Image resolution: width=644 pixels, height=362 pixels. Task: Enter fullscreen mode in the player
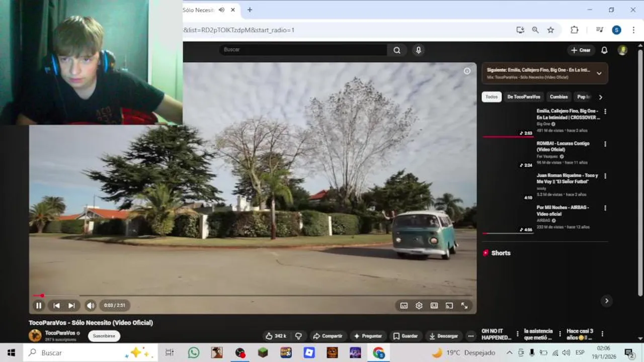point(464,305)
